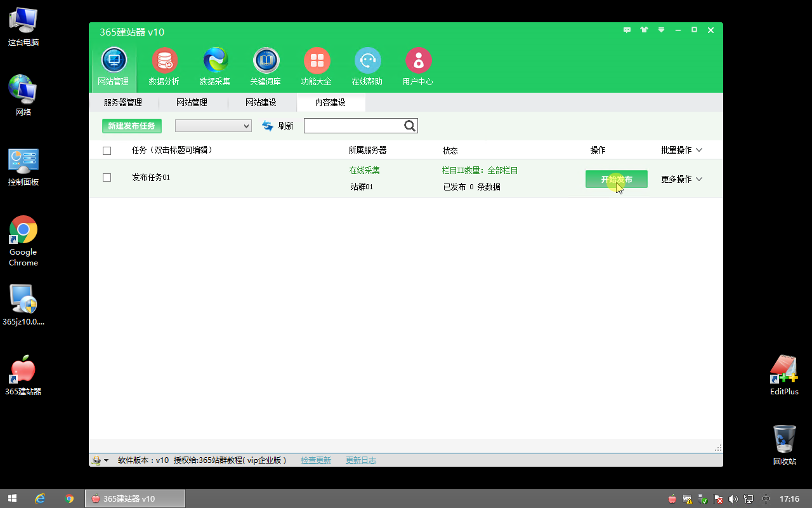
Task: Toggle the select-all checkbox in header
Action: point(107,150)
